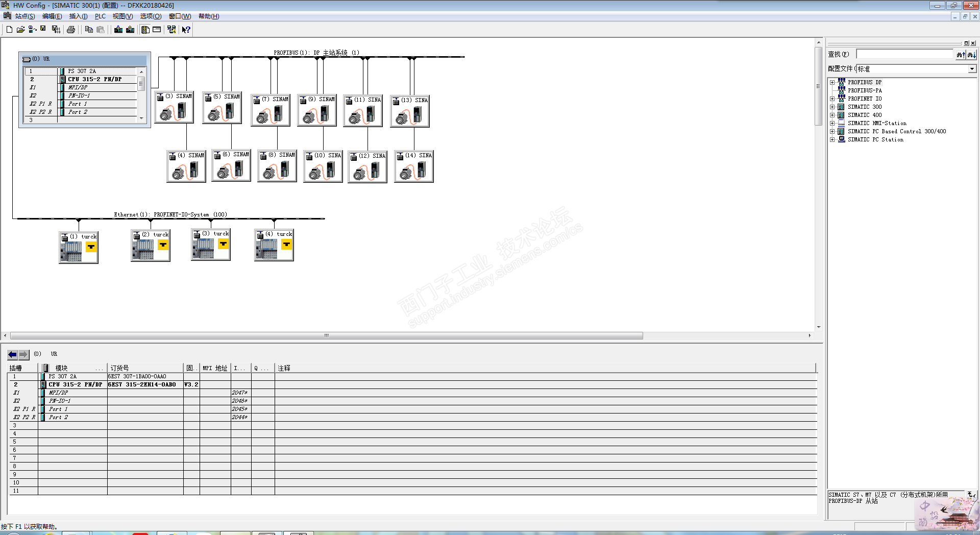Click the 模块 column header
The height and width of the screenshot is (535, 980).
point(72,368)
